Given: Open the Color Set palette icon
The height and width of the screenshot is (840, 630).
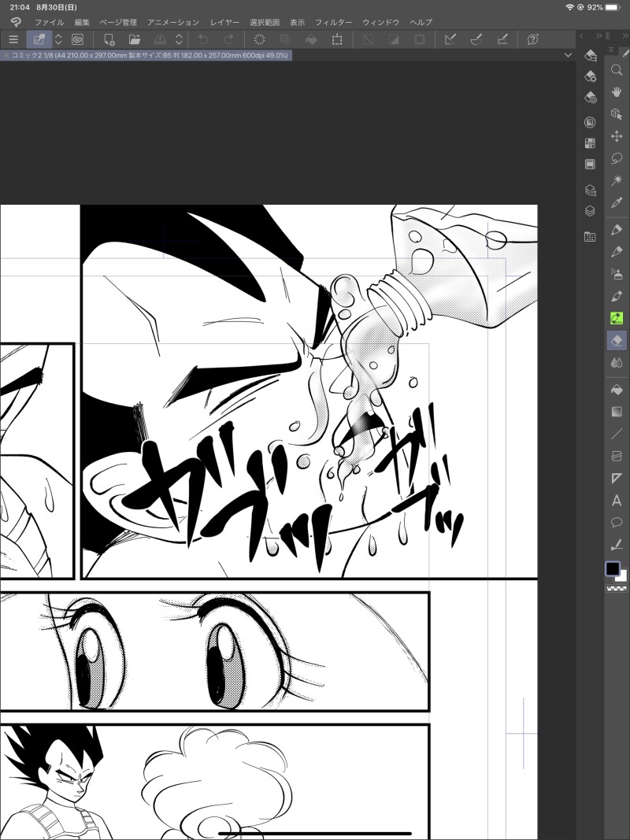Looking at the screenshot, I should click(x=590, y=143).
